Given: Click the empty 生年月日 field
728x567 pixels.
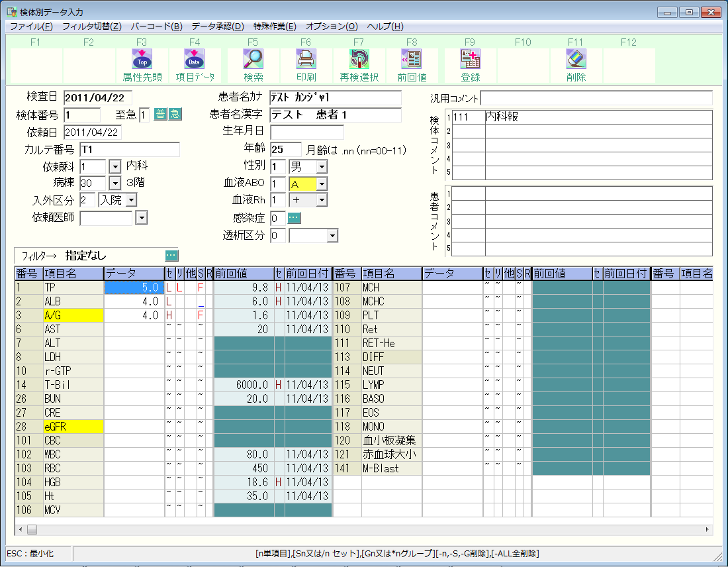Looking at the screenshot, I should tap(307, 132).
